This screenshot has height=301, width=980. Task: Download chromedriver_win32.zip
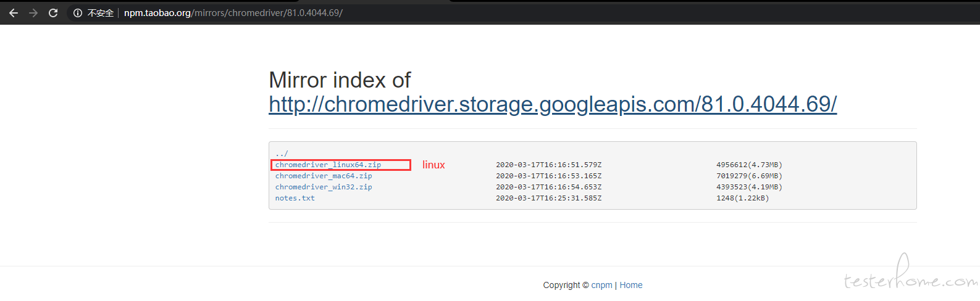click(x=324, y=187)
